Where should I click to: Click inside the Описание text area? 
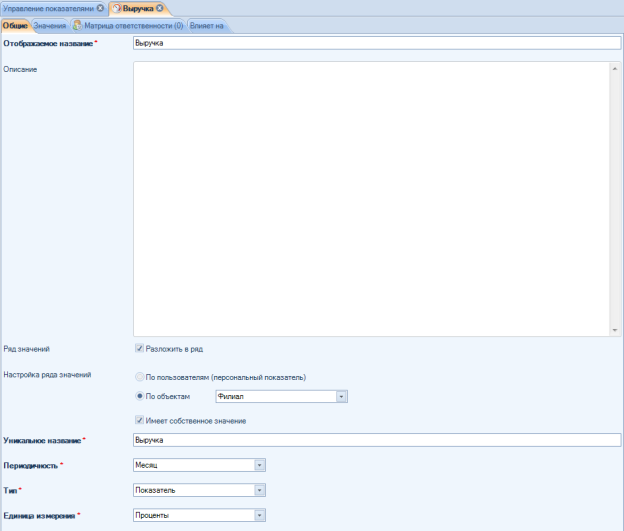370,200
